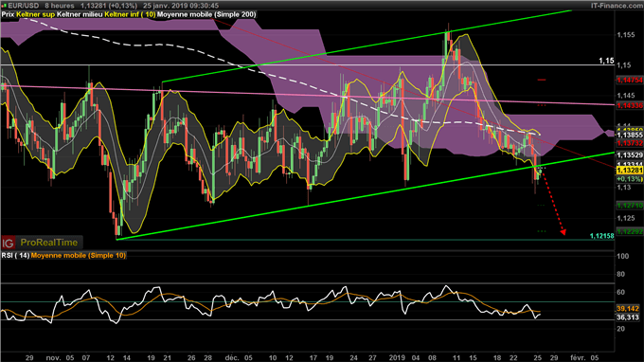This screenshot has height=362, width=644.
Task: Click the RSI axis label 100
Action: [x=623, y=257]
